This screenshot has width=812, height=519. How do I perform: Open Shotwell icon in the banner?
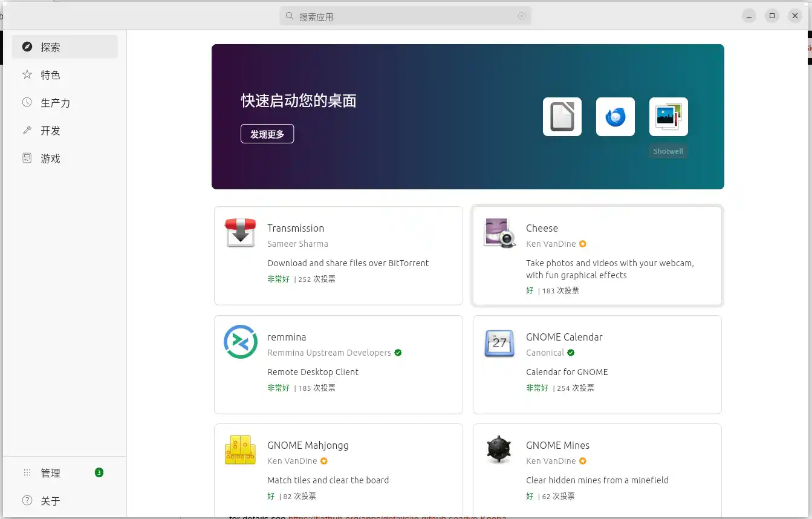coord(668,117)
